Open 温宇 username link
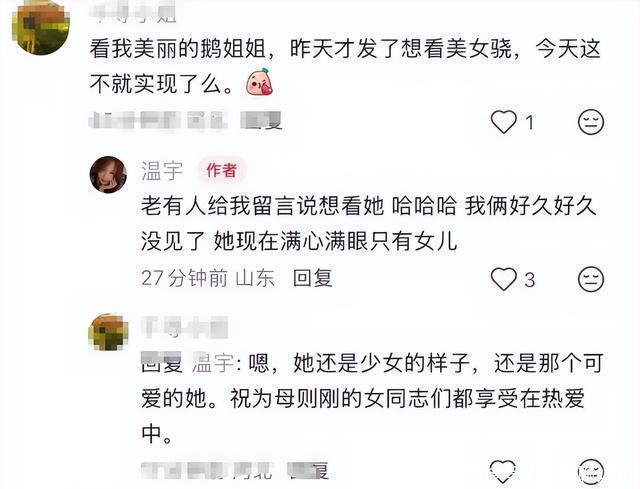 pos(162,170)
